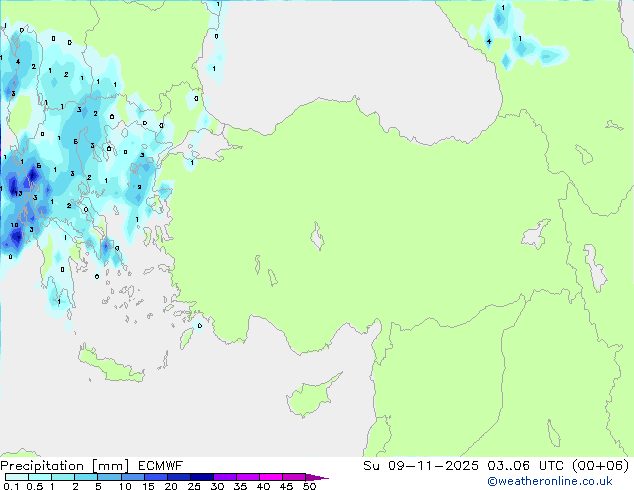Click the 'Precipitation [mm]' title text
Viewport: 634px width, 490px height.
65,466
